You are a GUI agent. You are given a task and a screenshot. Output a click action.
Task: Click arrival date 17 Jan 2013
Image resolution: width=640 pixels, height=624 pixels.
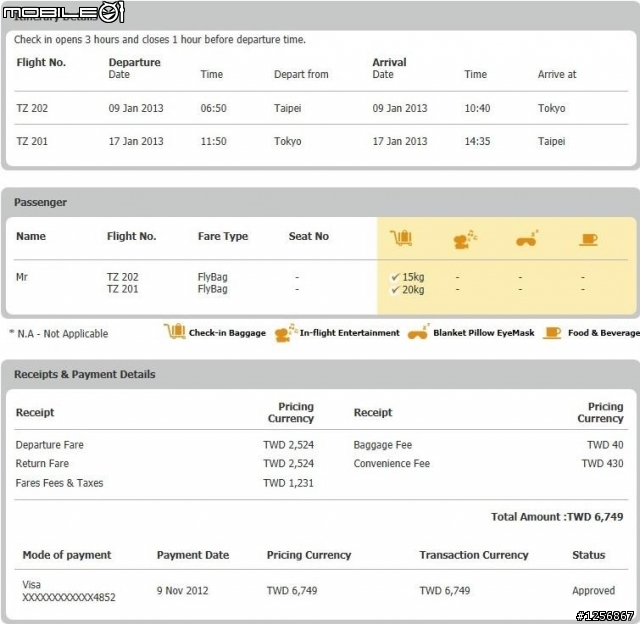(400, 141)
